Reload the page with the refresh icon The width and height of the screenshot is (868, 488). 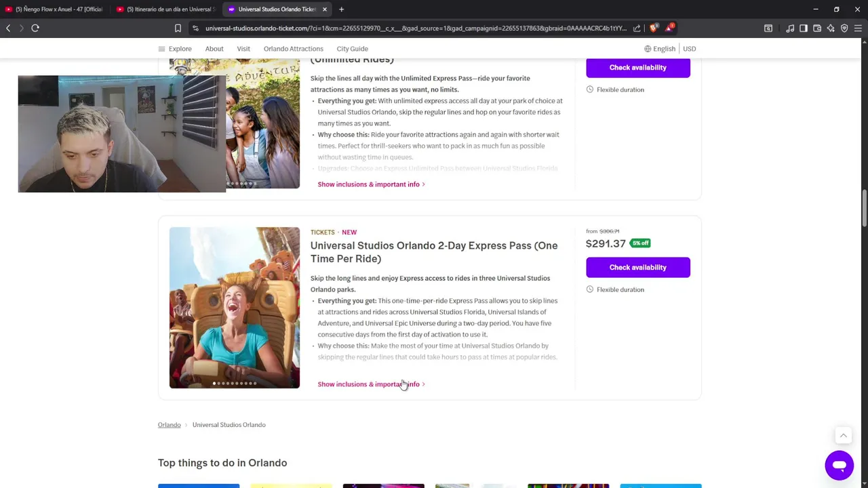(x=35, y=28)
